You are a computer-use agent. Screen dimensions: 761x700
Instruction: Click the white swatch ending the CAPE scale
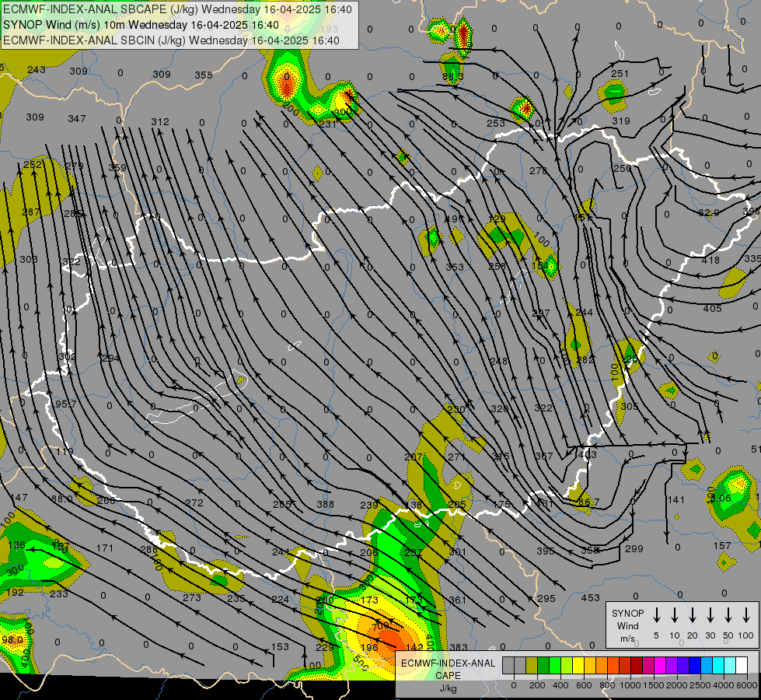coord(742,665)
